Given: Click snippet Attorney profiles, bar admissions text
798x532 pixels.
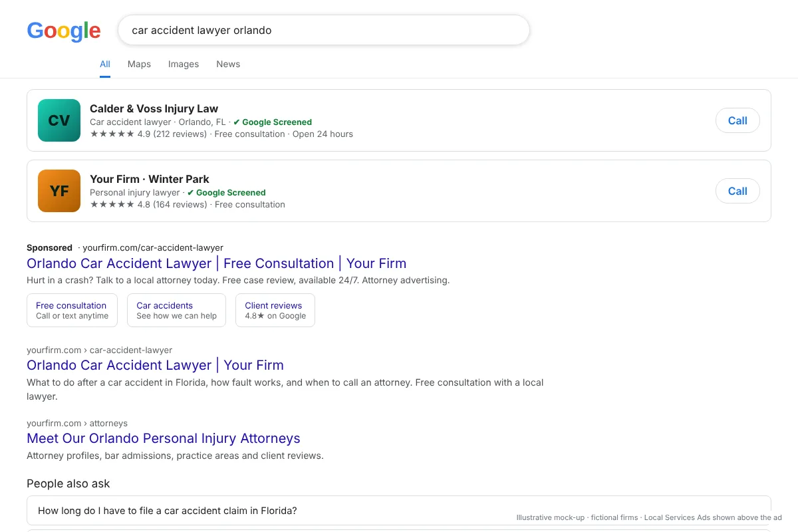Looking at the screenshot, I should 175,456.
